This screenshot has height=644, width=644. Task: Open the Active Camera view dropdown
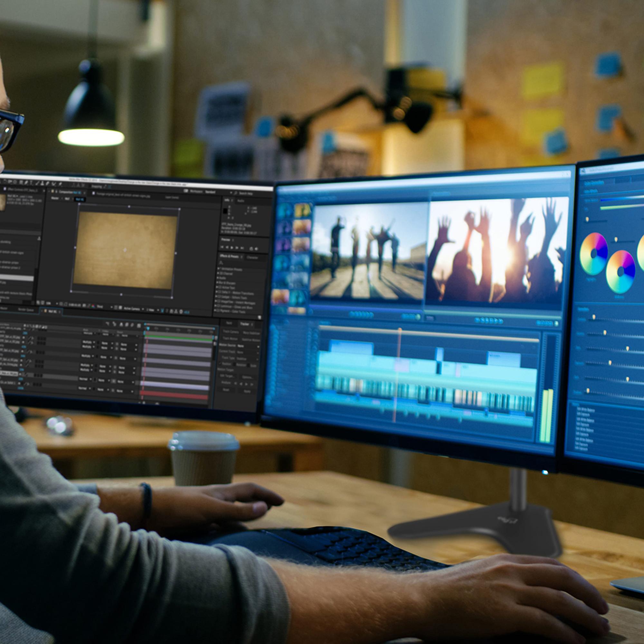coord(133,309)
